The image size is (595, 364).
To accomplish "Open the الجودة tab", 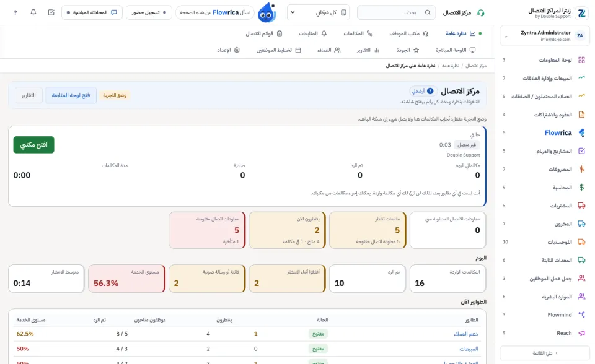I will point(408,50).
